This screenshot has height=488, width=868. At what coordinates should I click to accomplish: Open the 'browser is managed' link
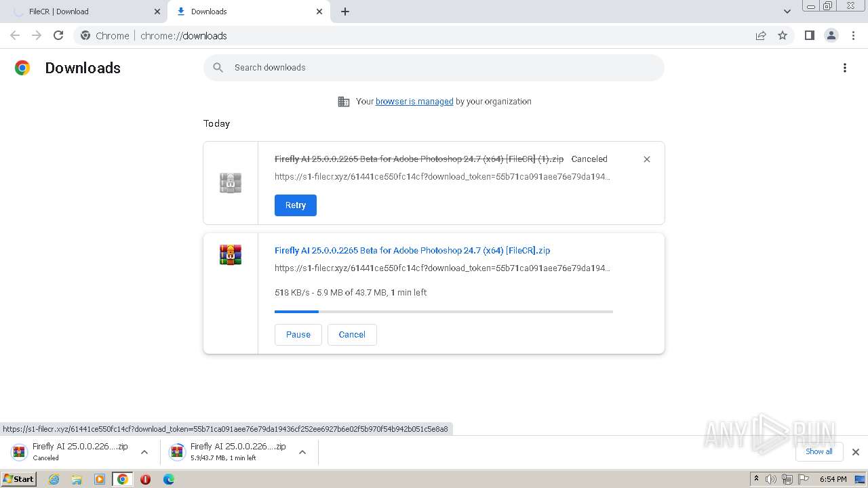coord(414,102)
